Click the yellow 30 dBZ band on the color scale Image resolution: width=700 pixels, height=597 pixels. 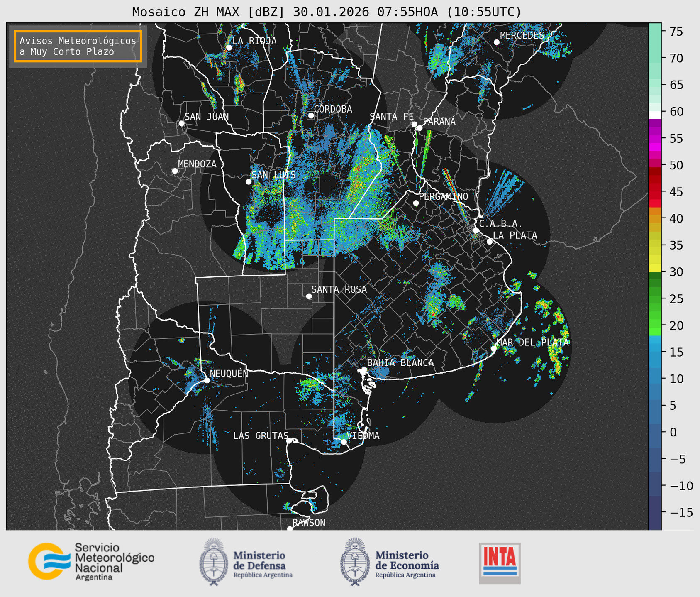point(655,268)
